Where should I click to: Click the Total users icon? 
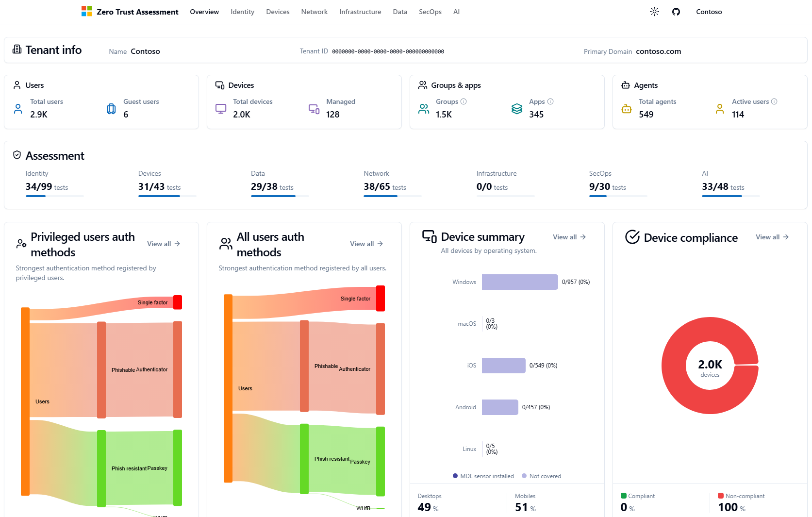click(x=18, y=109)
